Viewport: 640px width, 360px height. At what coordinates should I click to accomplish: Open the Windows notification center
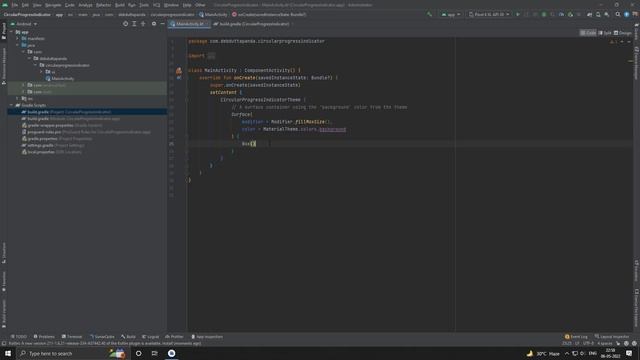tap(629, 353)
